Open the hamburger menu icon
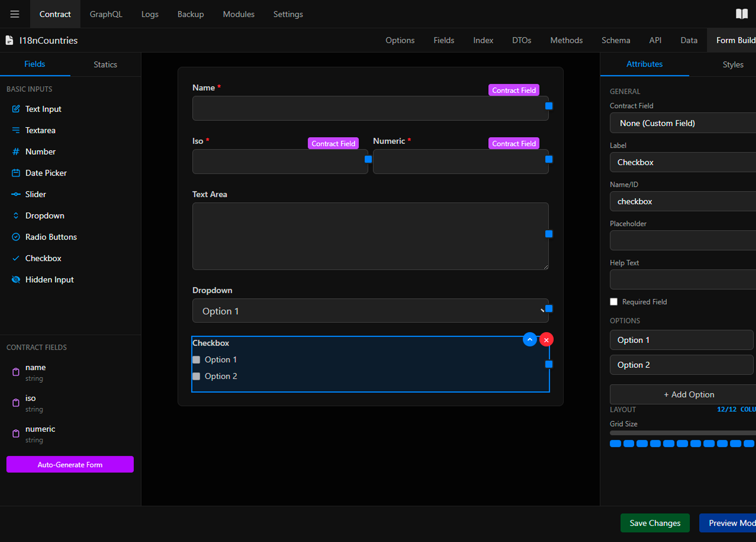Screen dimensions: 756x542 pyautogui.click(x=15, y=14)
